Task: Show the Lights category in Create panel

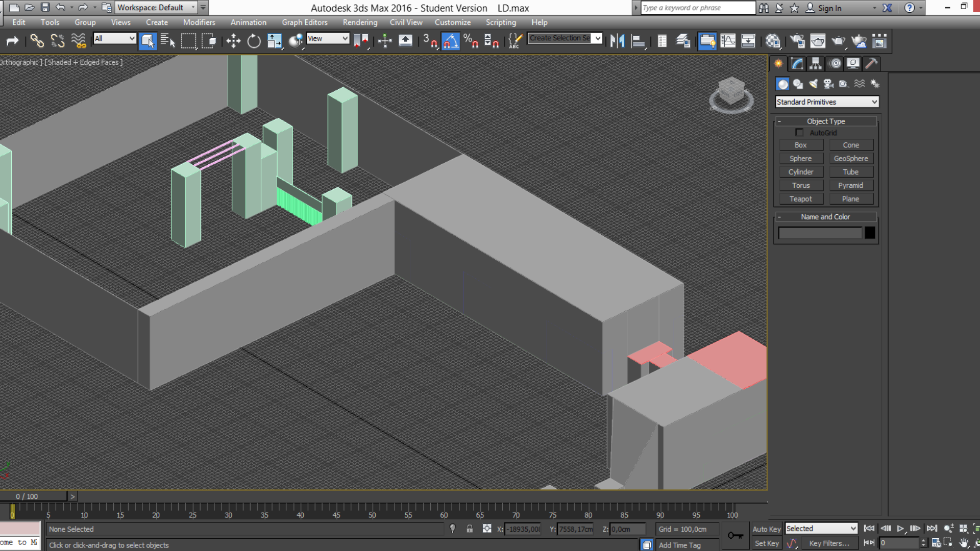Action: pos(813,84)
